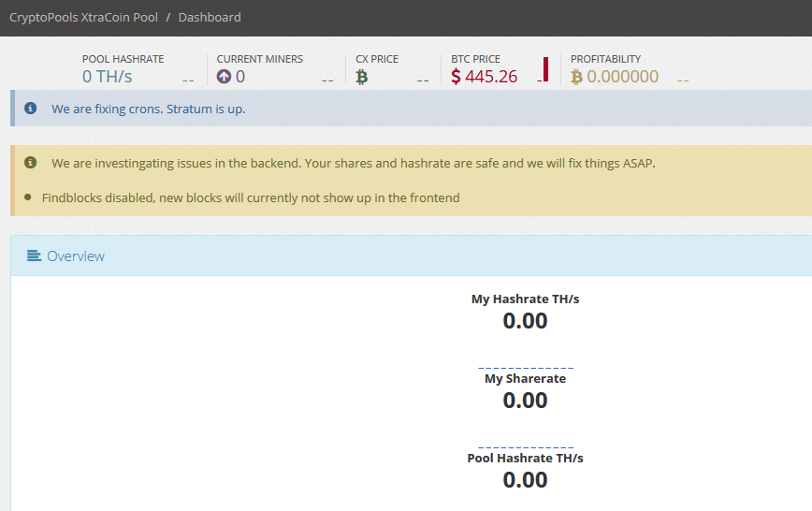Click the dollar sign icon by BTC Price

(456, 77)
